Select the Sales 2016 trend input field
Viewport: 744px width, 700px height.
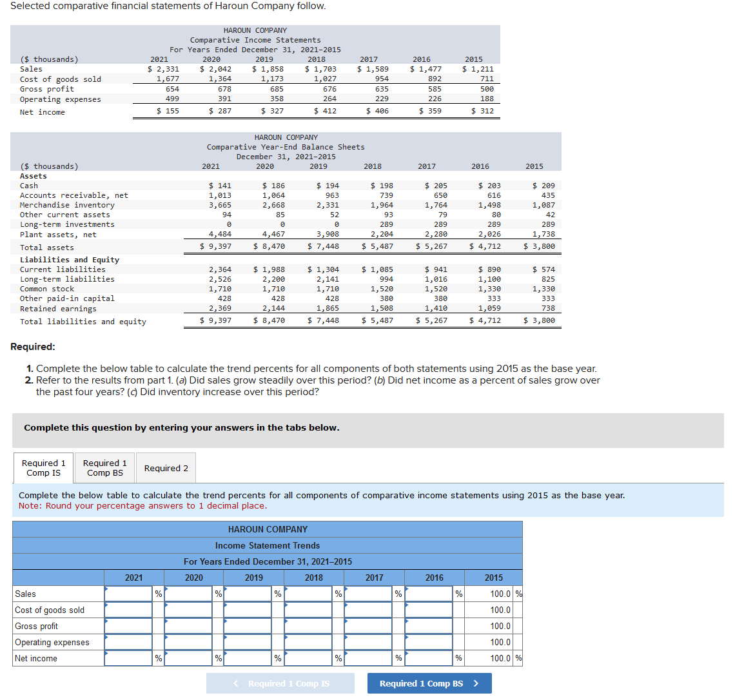[429, 594]
